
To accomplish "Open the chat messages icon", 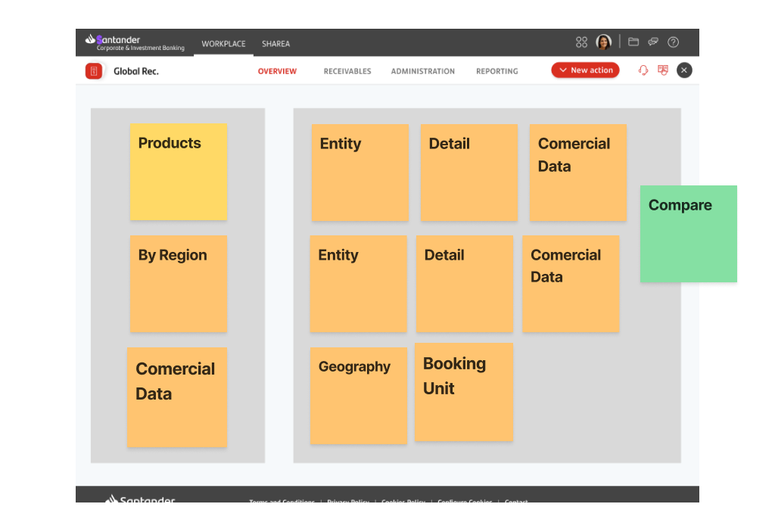I will [653, 42].
